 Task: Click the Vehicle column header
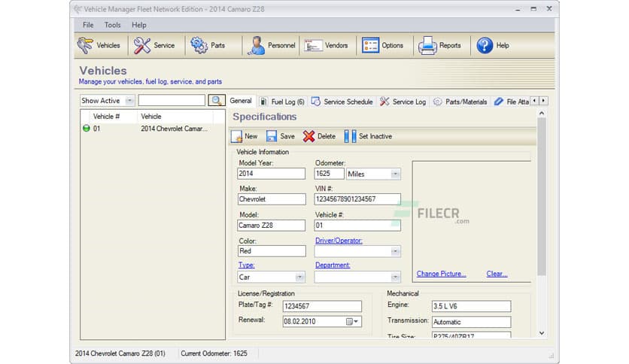pyautogui.click(x=175, y=117)
